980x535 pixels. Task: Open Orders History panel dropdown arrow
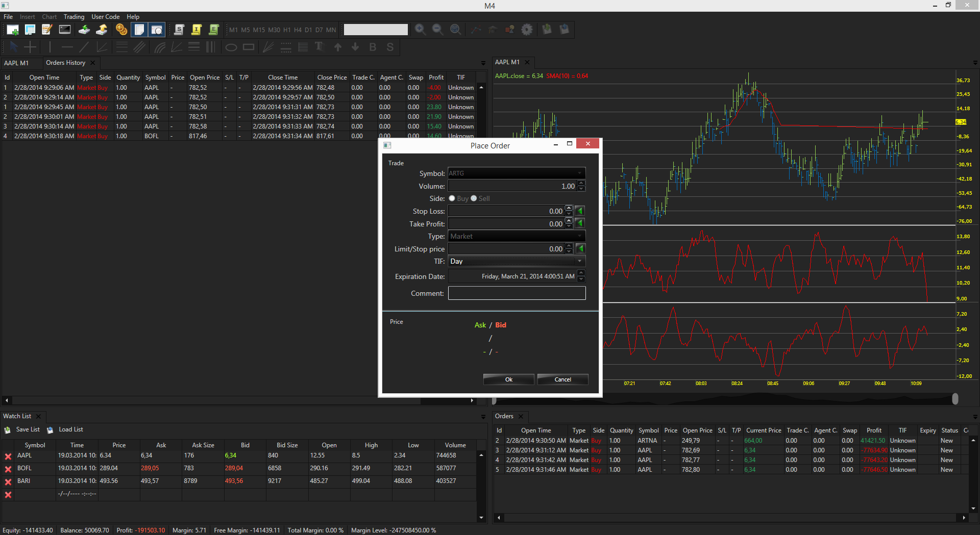[x=483, y=63]
